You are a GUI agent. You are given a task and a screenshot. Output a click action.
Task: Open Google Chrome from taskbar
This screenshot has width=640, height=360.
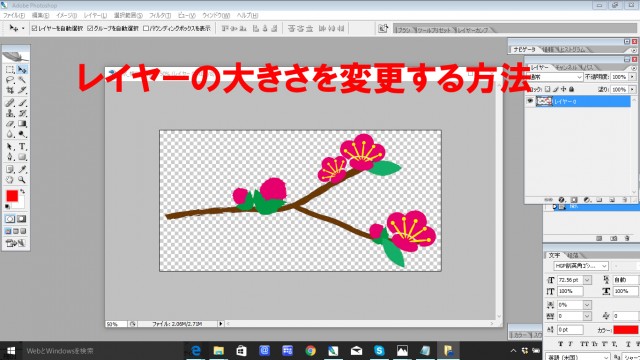tap(310, 351)
